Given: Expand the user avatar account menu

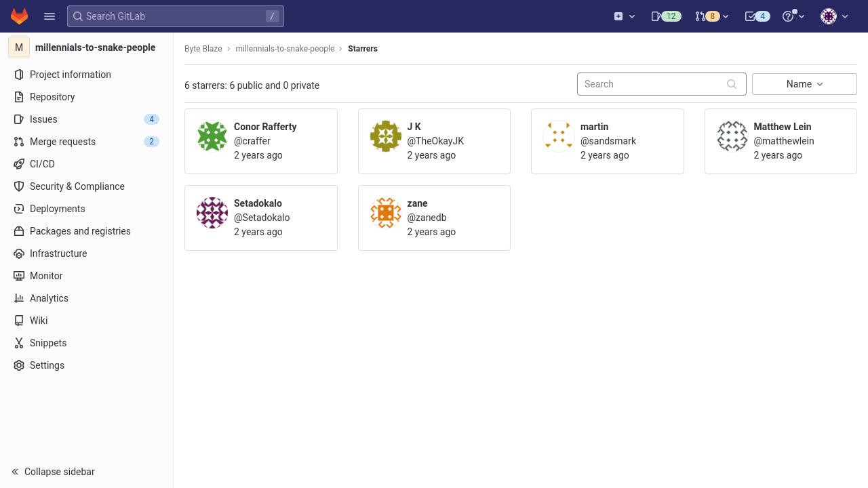Looking at the screenshot, I should pos(835,16).
